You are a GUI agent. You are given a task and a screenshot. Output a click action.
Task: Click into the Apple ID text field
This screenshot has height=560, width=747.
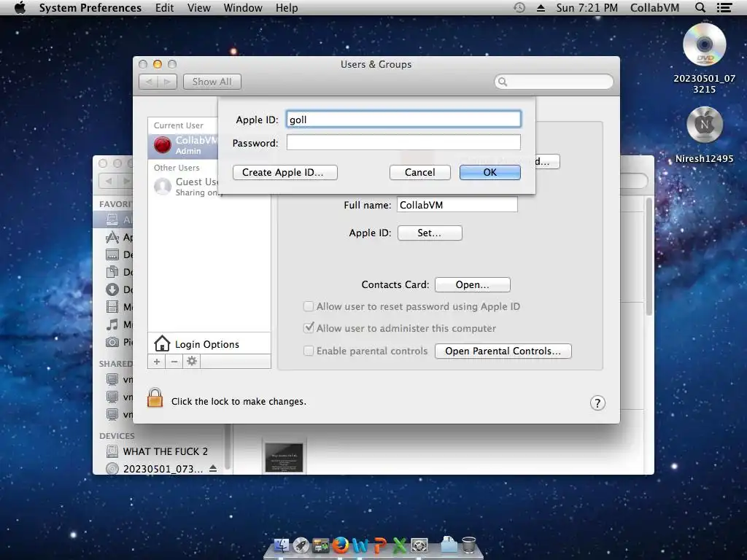click(x=403, y=119)
